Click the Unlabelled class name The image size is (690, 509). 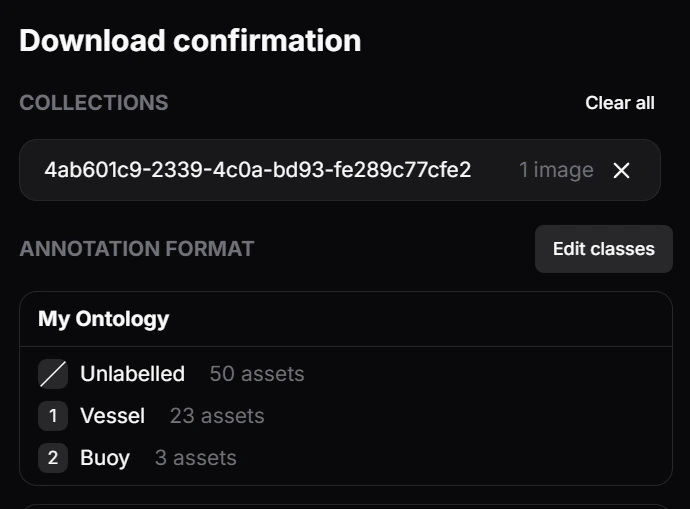(132, 374)
